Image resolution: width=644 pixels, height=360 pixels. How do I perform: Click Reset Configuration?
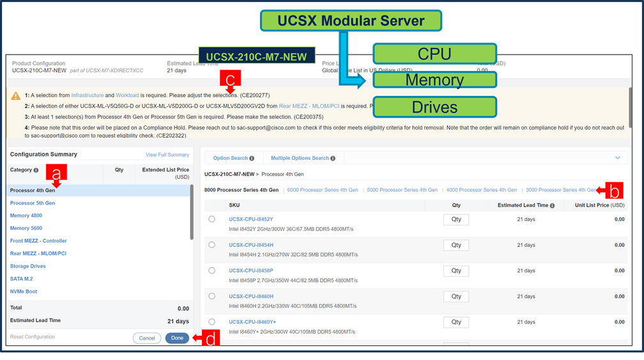pos(32,336)
